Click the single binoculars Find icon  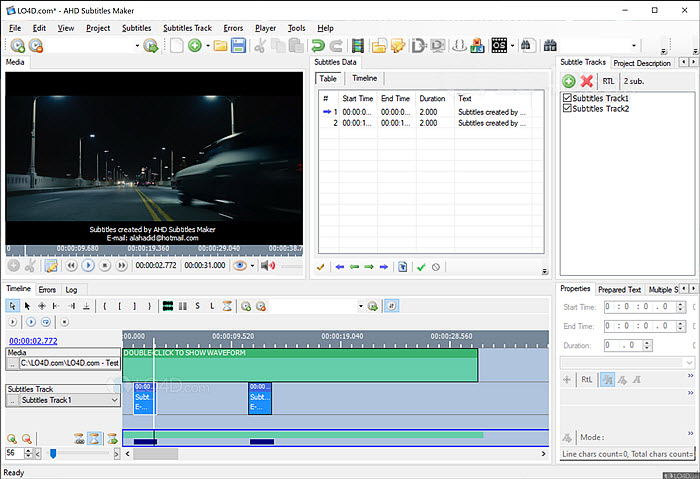528,46
